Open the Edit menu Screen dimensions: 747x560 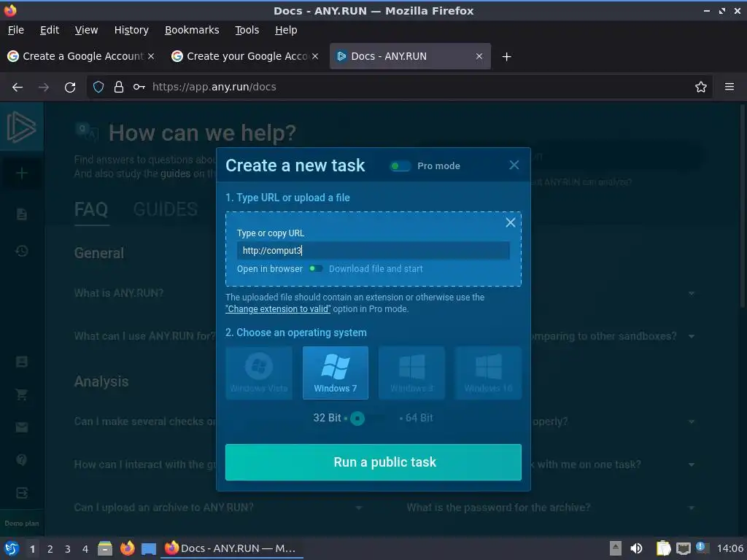click(50, 30)
